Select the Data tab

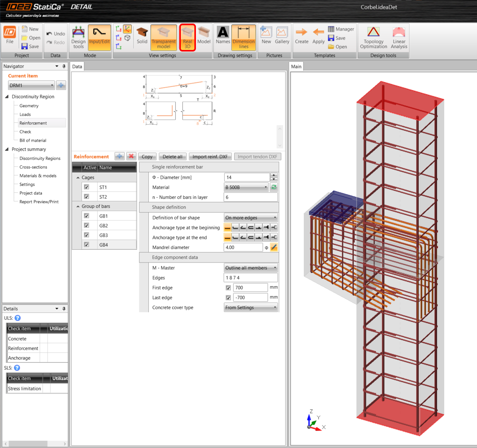(x=77, y=66)
